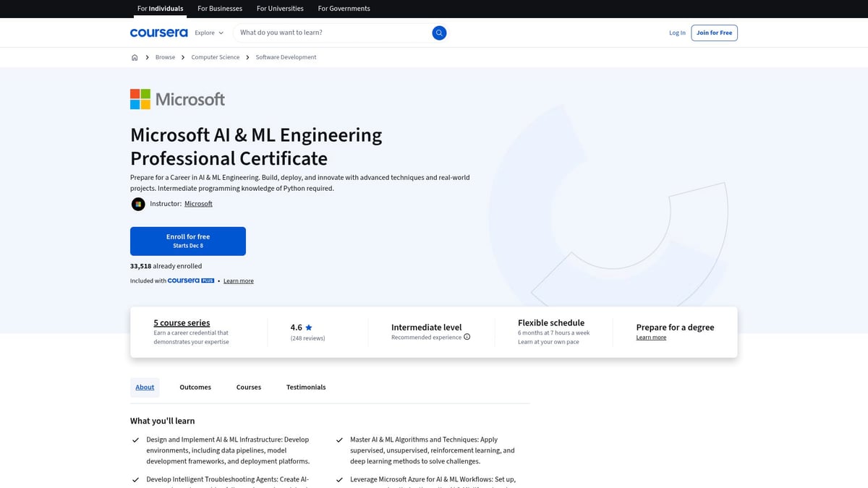This screenshot has width=868, height=488.
Task: Click the '4.6' rating value
Action: click(296, 328)
